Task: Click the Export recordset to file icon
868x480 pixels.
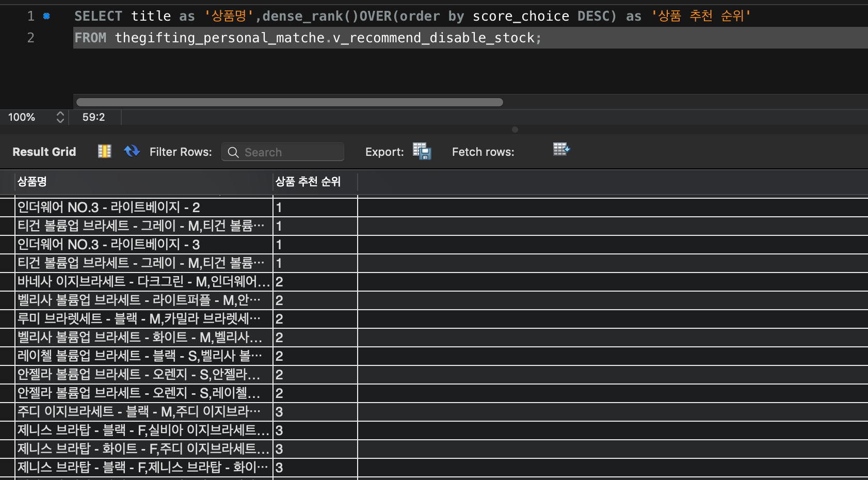Action: coord(422,151)
